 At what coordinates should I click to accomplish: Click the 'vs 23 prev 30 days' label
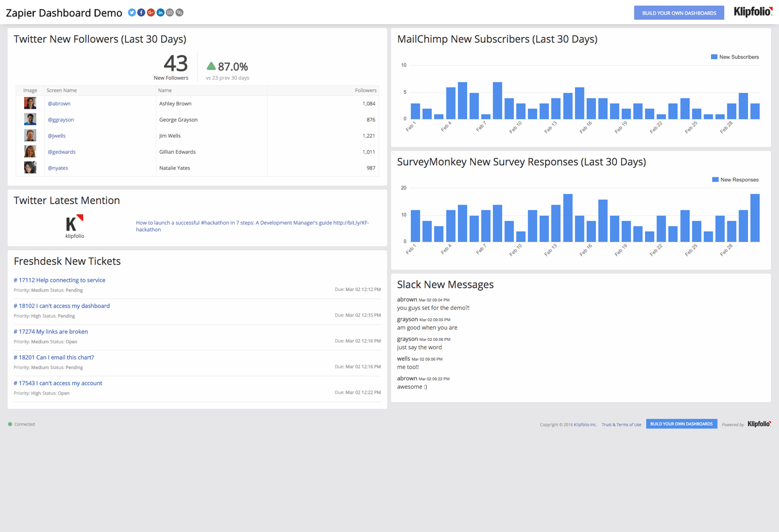[x=228, y=78]
